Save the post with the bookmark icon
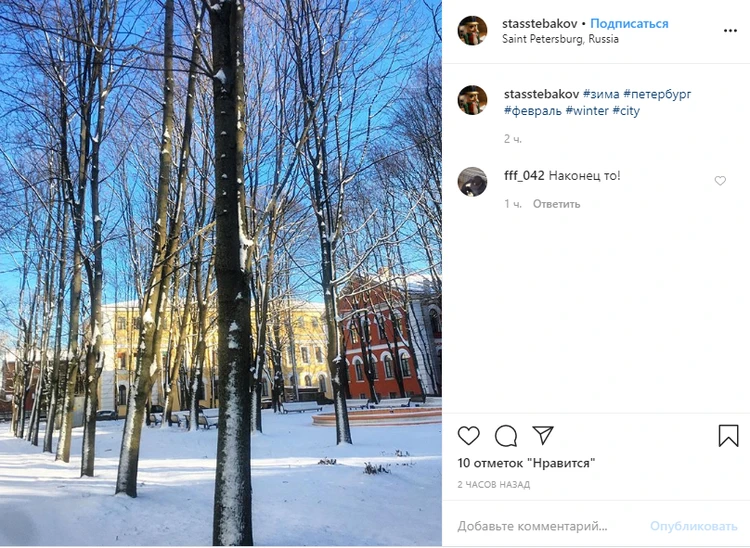The height and width of the screenshot is (548, 750). (728, 436)
